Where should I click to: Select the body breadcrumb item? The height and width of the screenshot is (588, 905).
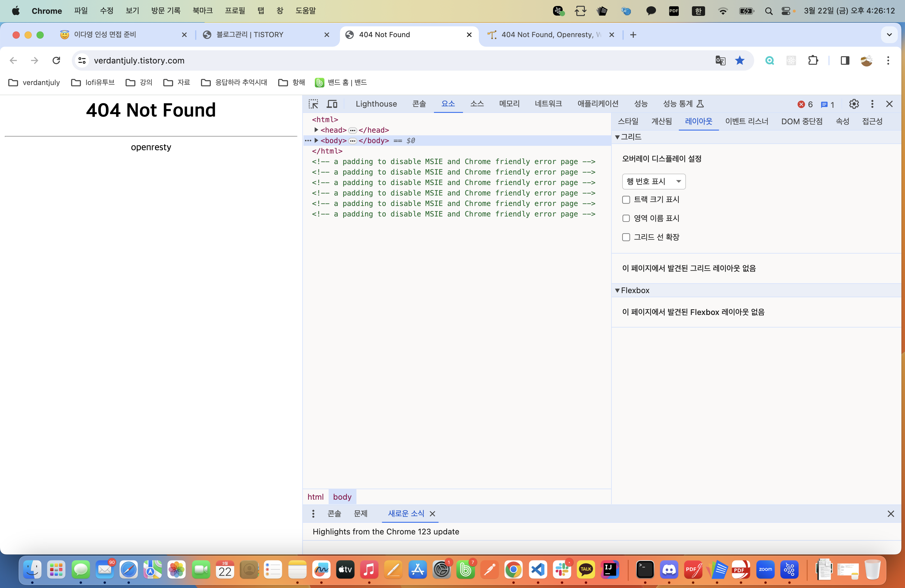[342, 497]
